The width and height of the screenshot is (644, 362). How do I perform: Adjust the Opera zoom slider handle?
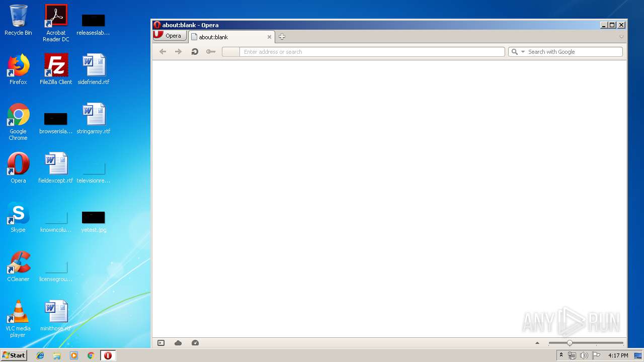point(570,343)
